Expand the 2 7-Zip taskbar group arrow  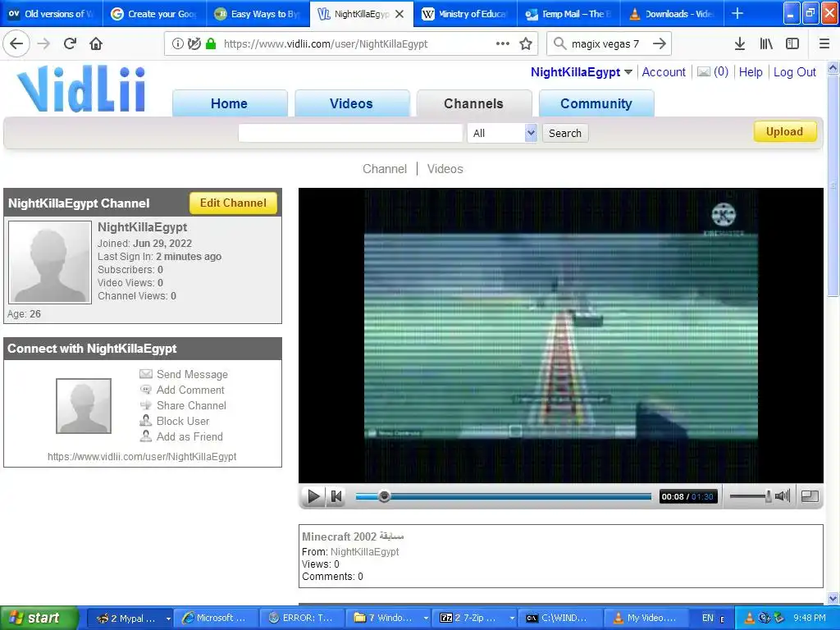512,619
